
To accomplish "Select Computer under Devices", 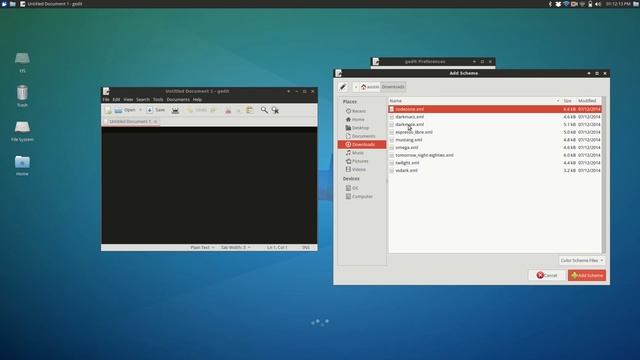I will click(362, 196).
